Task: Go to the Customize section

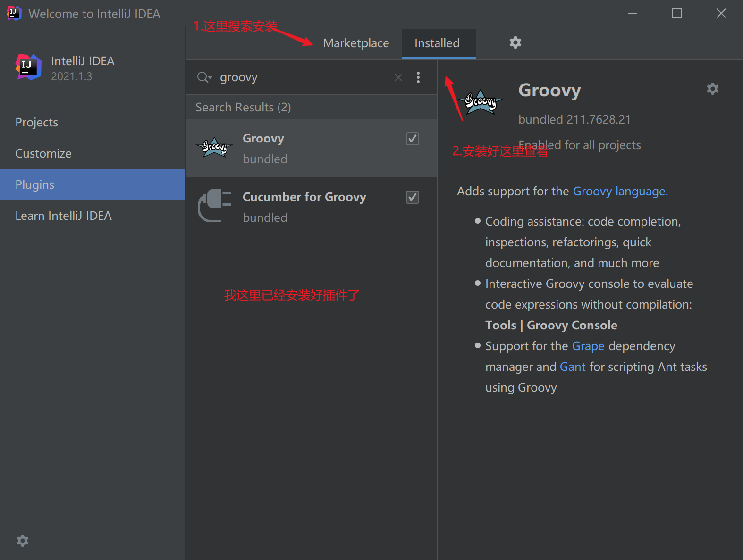Action: click(x=93, y=153)
